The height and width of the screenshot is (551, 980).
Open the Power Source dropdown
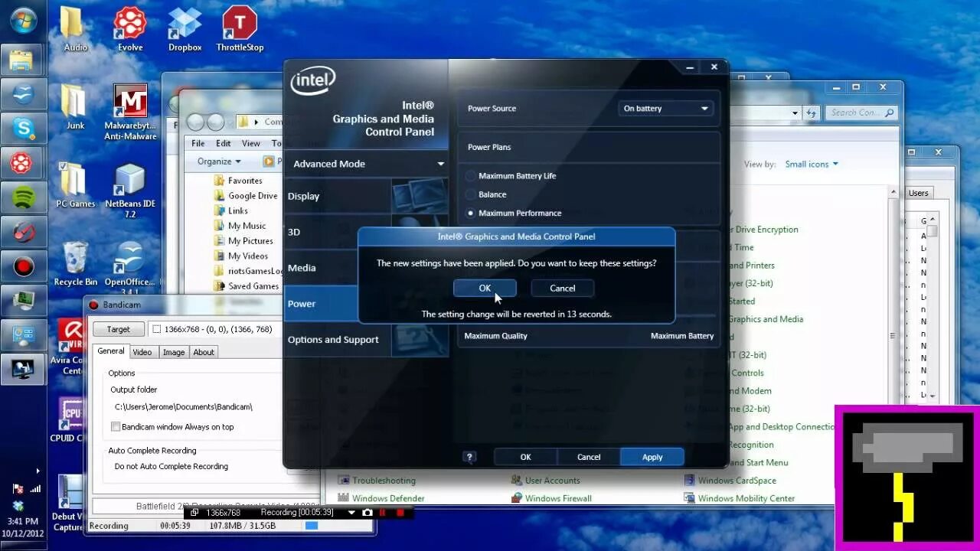[x=665, y=109]
